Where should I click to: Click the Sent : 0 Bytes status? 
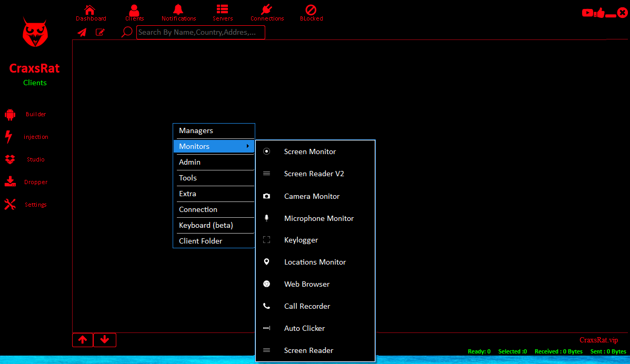click(x=608, y=351)
